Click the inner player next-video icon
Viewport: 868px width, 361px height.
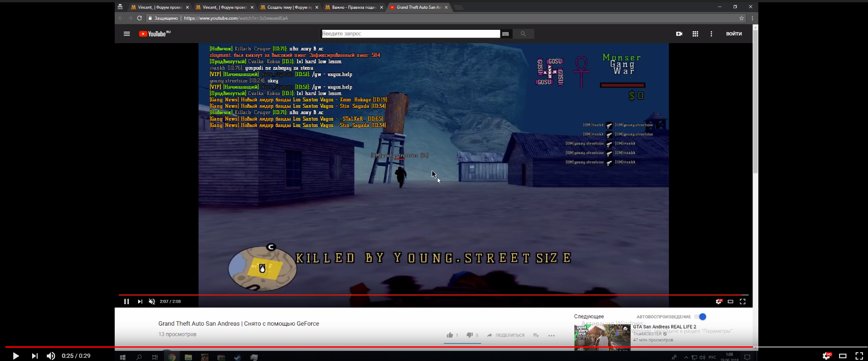[140, 301]
